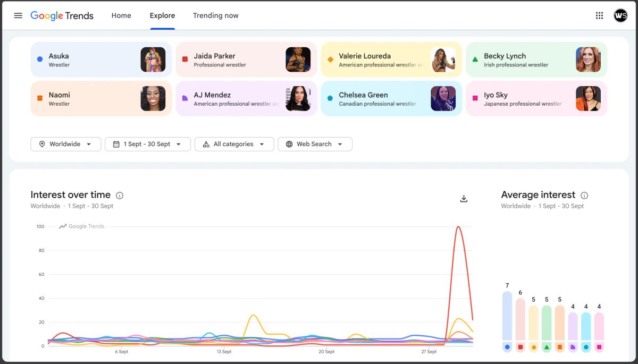The image size is (638, 364).
Task: Open the hamburger main menu
Action: 18,15
